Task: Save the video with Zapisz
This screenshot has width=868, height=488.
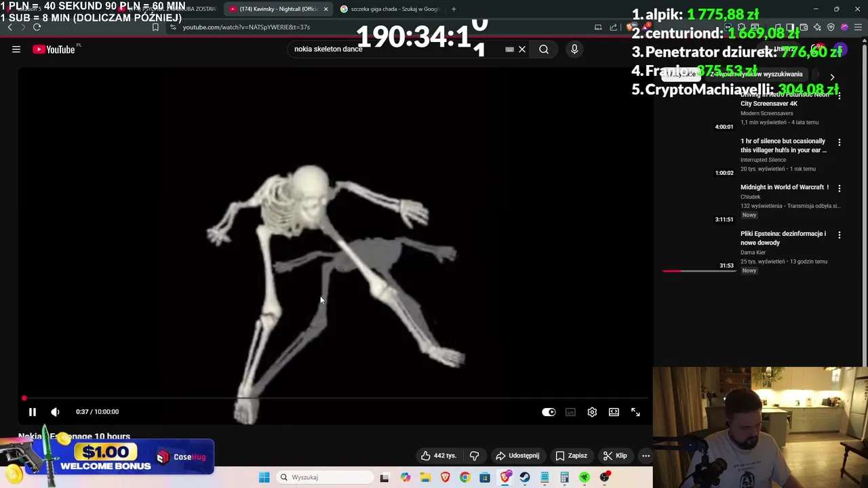Action: (572, 455)
